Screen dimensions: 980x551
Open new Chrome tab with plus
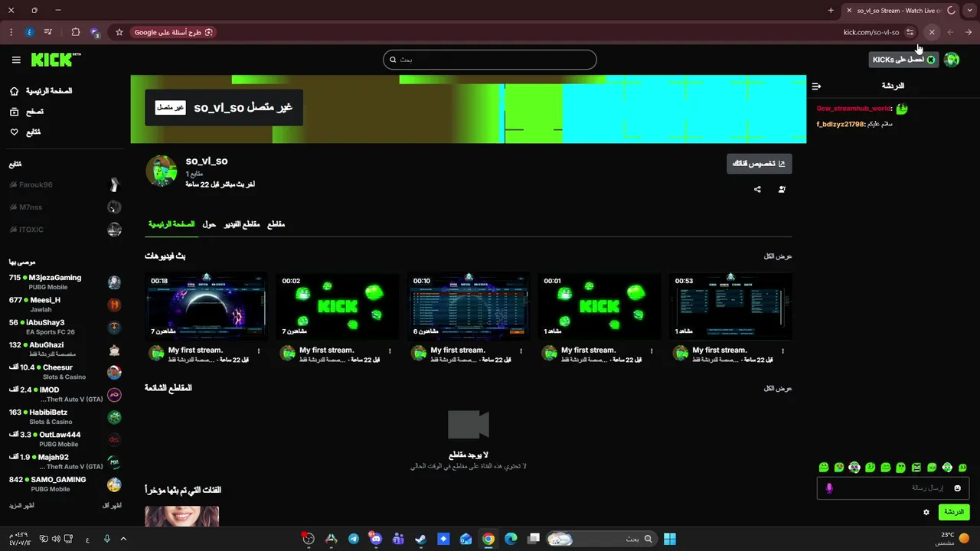pyautogui.click(x=831, y=11)
